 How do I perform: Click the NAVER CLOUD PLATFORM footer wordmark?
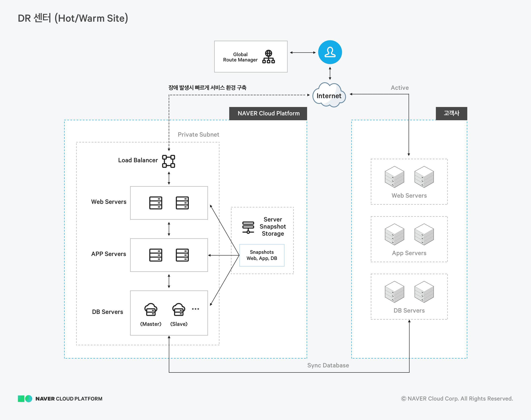point(69,399)
